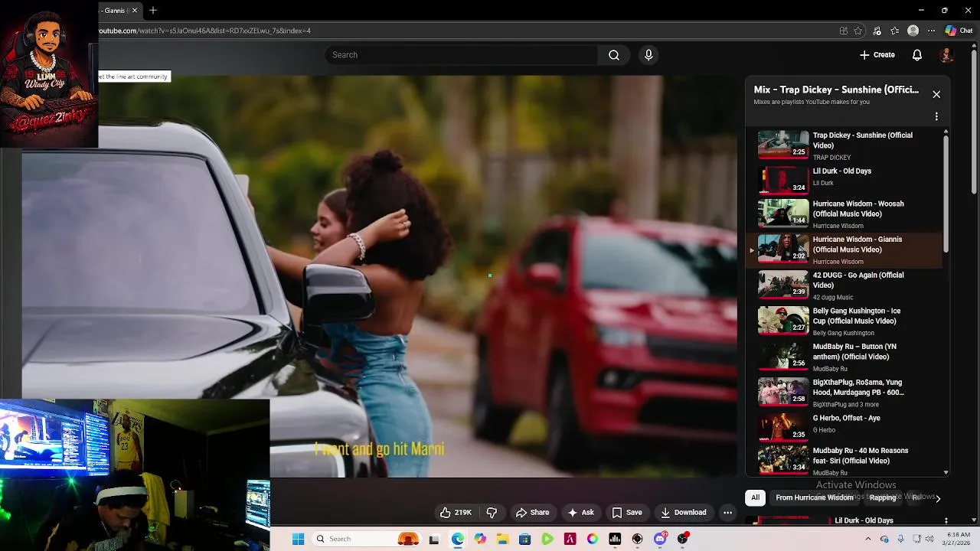Show next filter chips arrow
980x551 pixels.
[938, 498]
